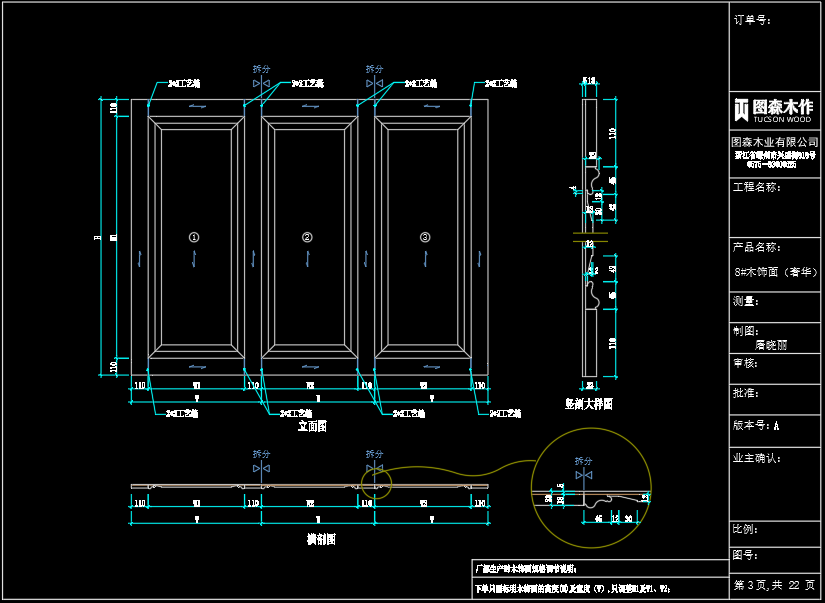Viewport: 825px width, 603px height.
Task: Select the 竖剖大样图 vertical detail title
Action: [589, 404]
